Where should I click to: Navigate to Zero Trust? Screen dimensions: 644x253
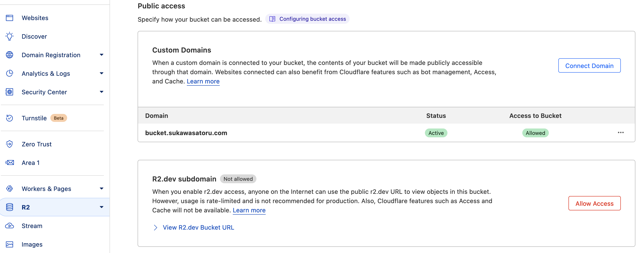click(36, 144)
